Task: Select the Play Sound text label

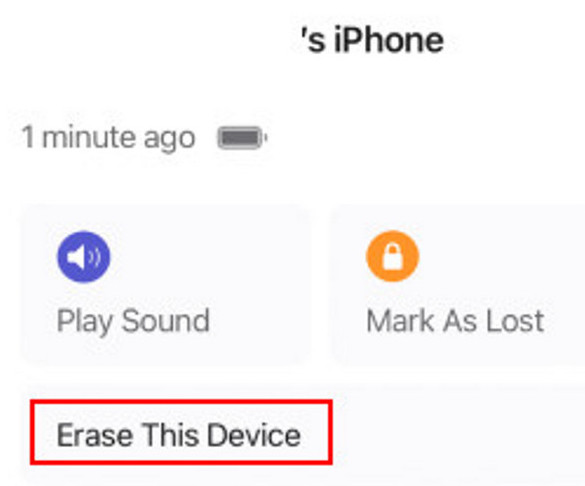Action: pos(133,321)
